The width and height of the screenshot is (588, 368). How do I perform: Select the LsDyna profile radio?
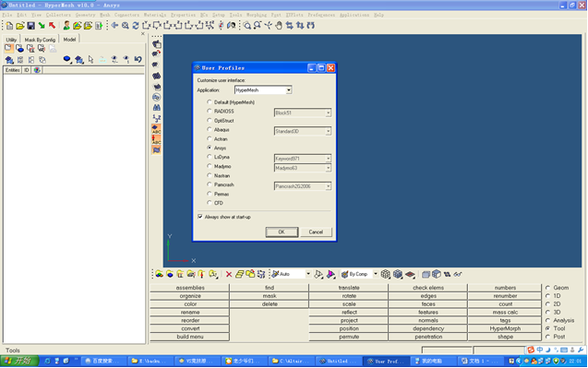click(x=210, y=157)
